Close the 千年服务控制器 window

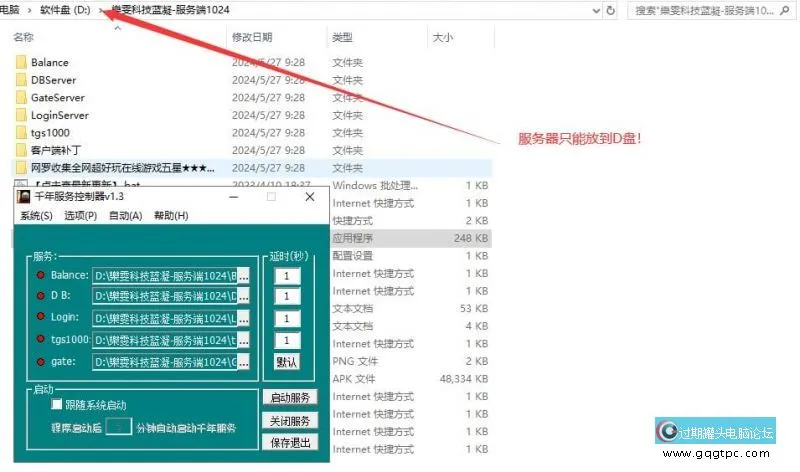point(310,197)
